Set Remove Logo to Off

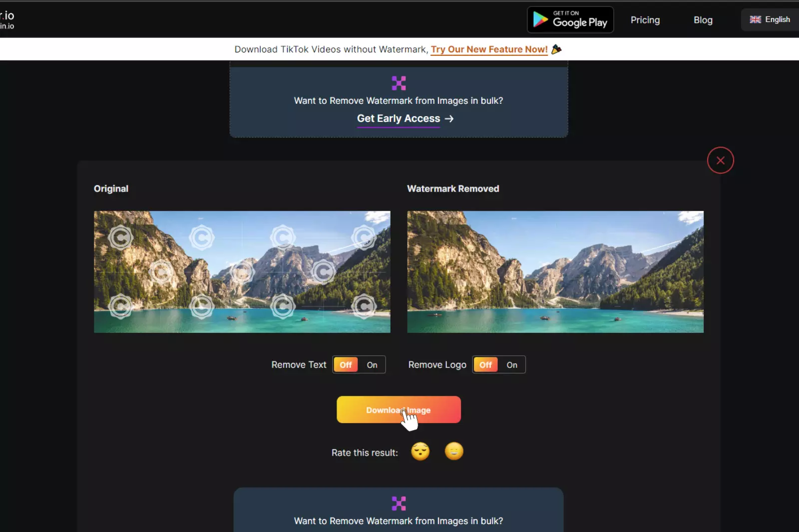[x=485, y=365]
